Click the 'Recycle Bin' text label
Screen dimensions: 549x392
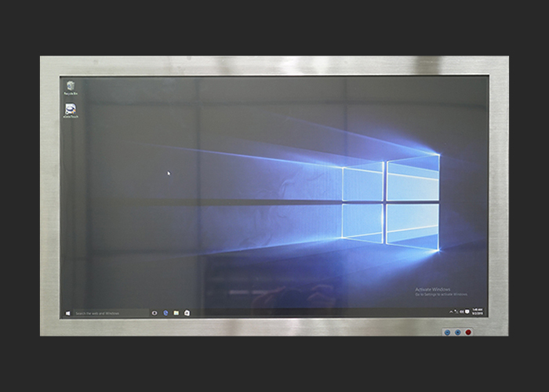[71, 94]
